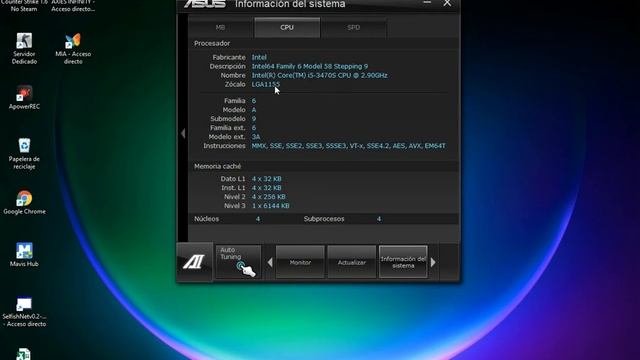This screenshot has width=640, height=360.
Task: Switch to the SPD tab
Action: coord(353,27)
